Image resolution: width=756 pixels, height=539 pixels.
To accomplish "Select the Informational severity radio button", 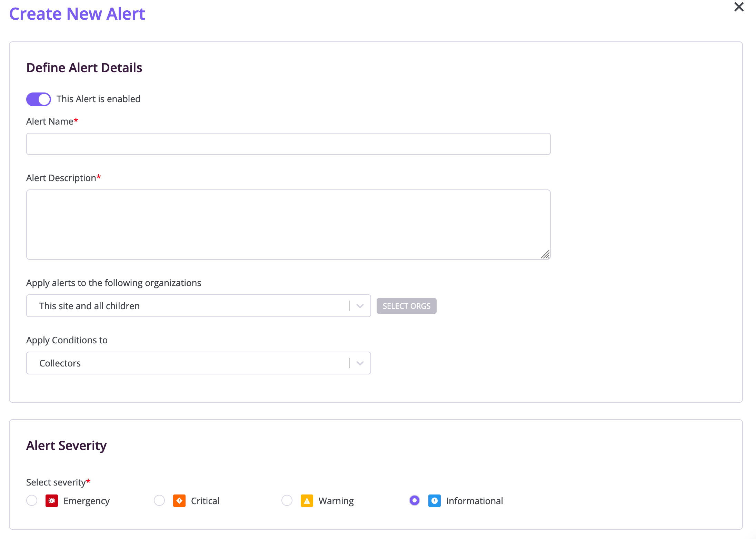I will pos(415,500).
